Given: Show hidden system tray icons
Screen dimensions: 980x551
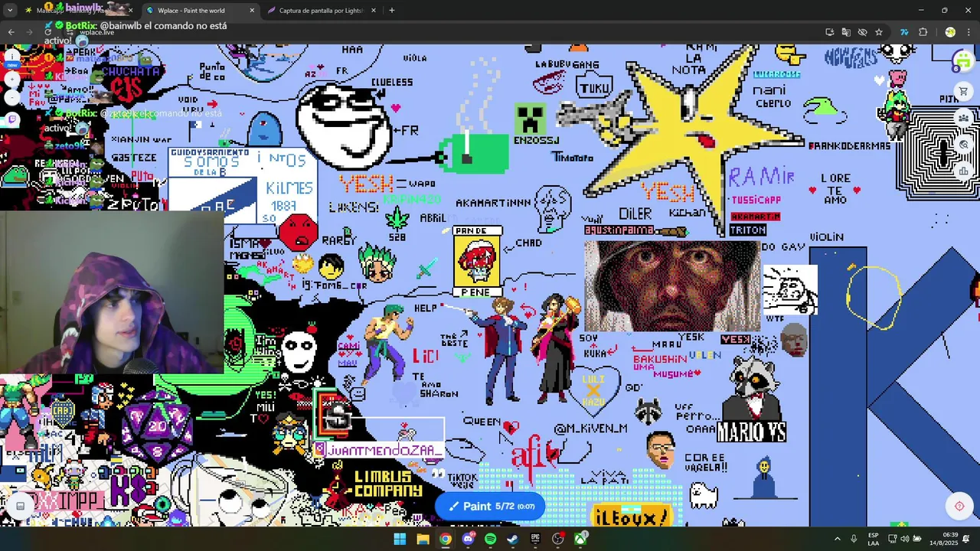Looking at the screenshot, I should (x=837, y=539).
